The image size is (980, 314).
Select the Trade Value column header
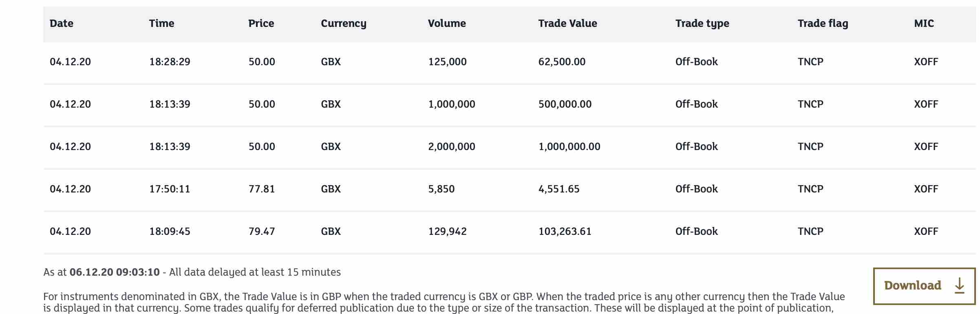[x=567, y=23]
